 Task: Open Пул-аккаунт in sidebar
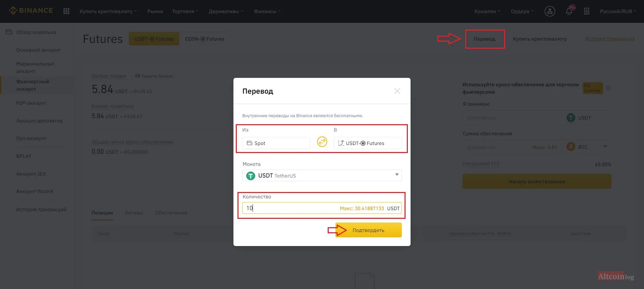pos(31,138)
